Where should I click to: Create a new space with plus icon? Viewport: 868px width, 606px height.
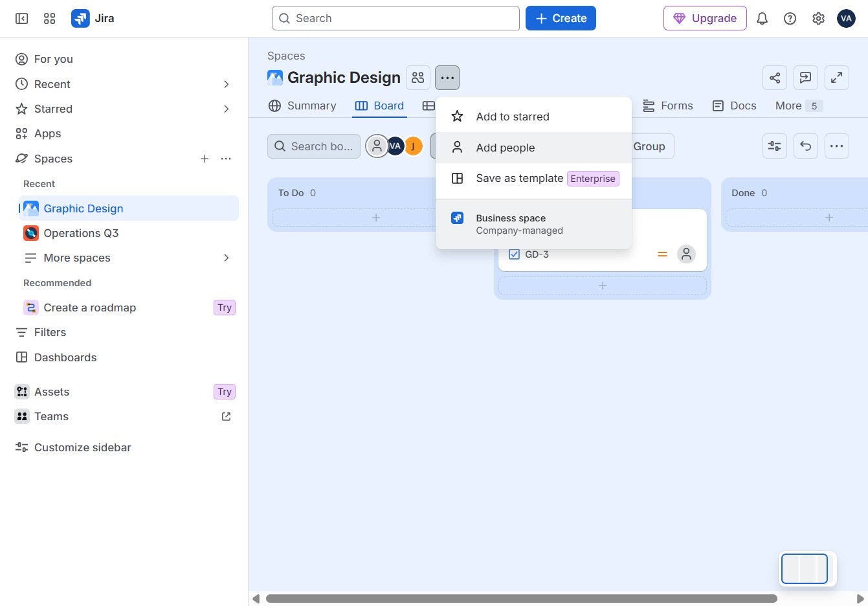pyautogui.click(x=205, y=159)
